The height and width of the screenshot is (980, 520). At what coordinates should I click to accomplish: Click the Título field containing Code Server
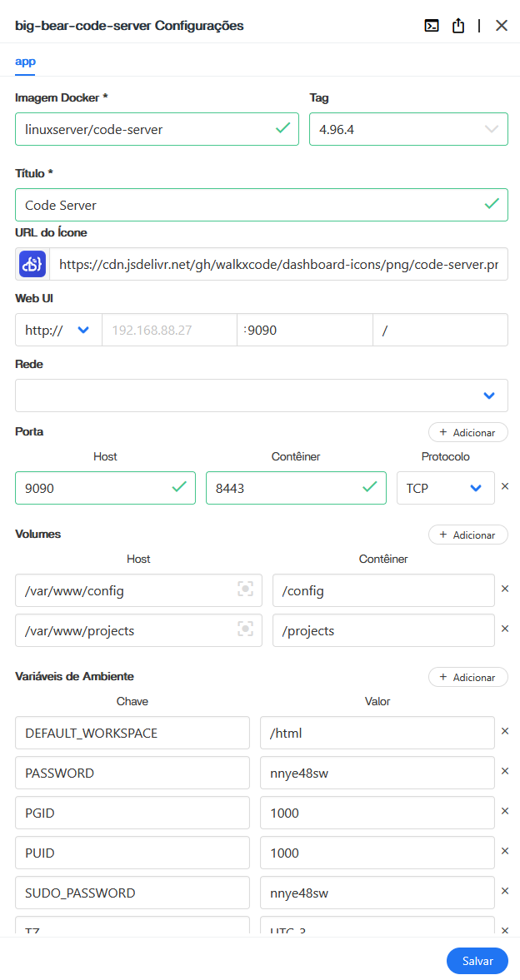(262, 204)
